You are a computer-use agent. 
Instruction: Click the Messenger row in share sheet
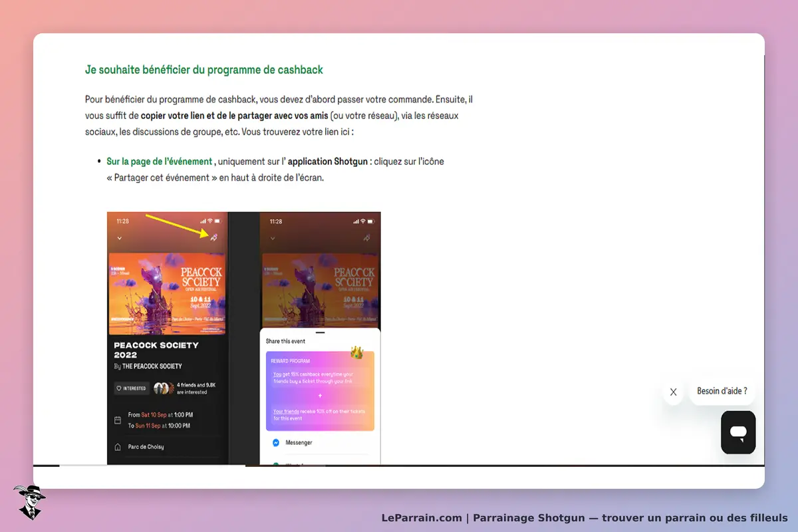pyautogui.click(x=320, y=443)
